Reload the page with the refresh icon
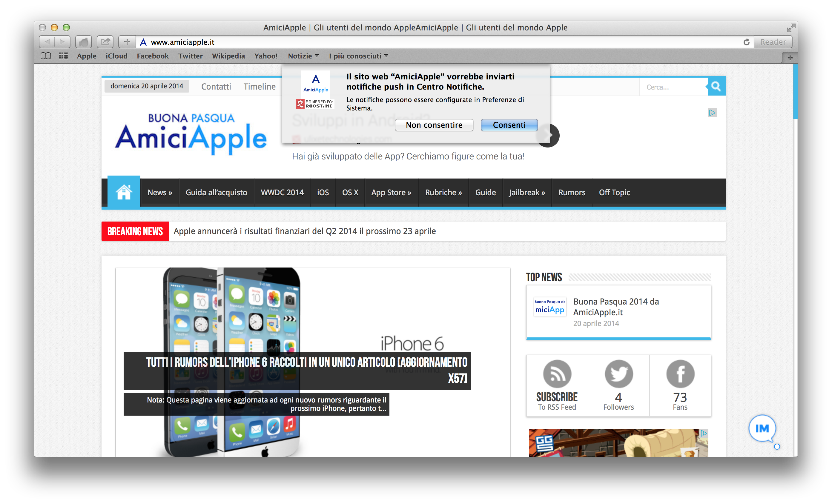 pyautogui.click(x=746, y=42)
